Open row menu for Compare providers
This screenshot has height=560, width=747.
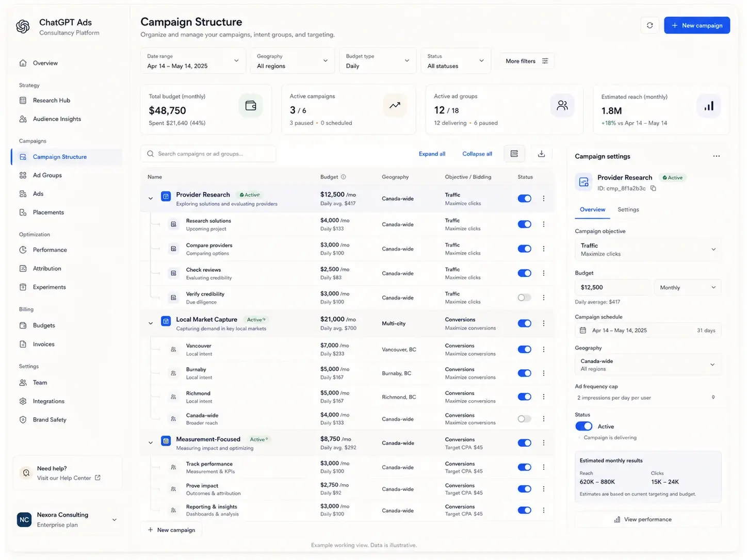pyautogui.click(x=543, y=249)
